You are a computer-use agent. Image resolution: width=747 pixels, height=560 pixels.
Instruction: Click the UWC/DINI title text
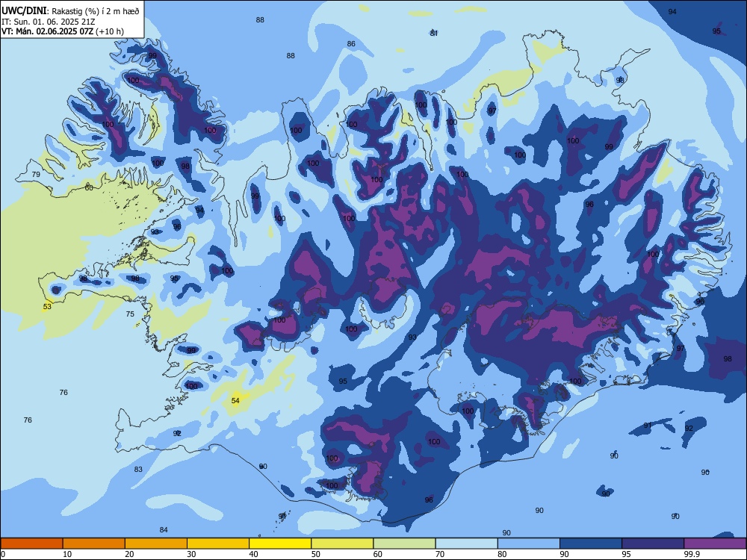[x=24, y=10]
